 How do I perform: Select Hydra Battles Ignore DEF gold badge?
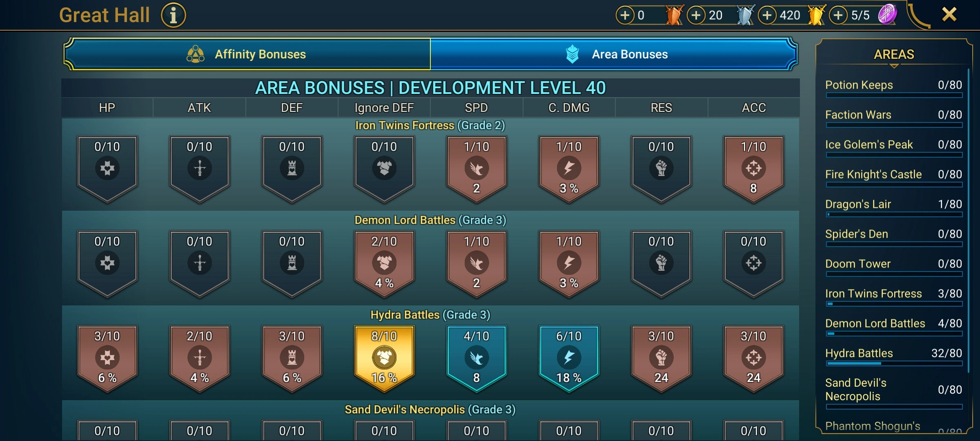tap(384, 358)
